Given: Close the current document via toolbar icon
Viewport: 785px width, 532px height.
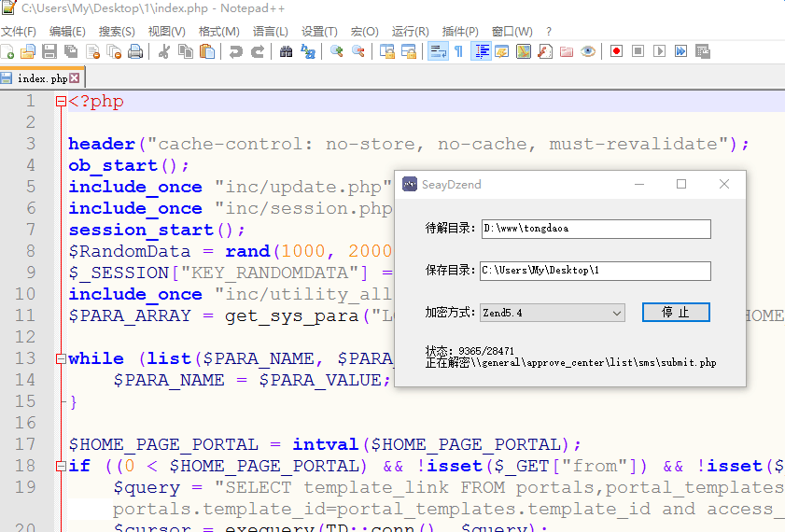Looking at the screenshot, I should [x=93, y=51].
